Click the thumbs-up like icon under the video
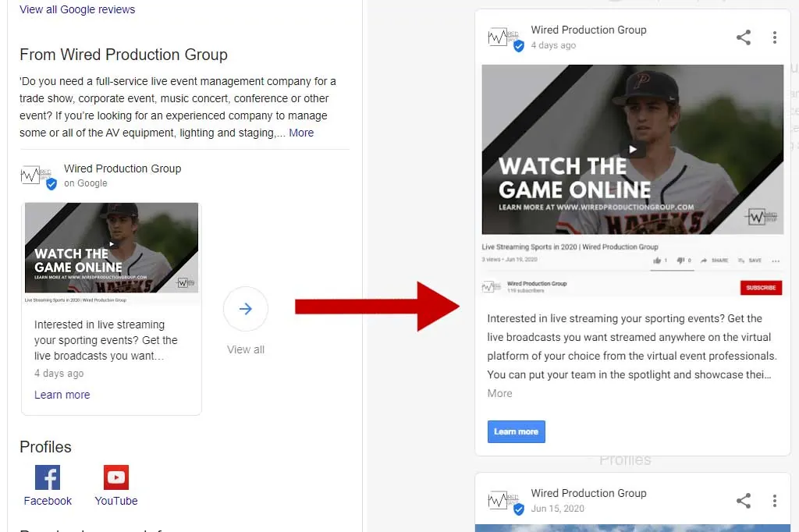Viewport: 799px width, 532px height. point(657,261)
